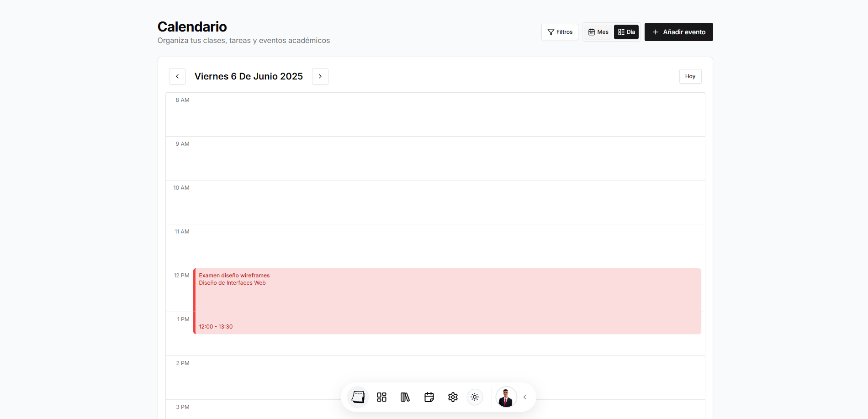Collapse the dock with the chevron

[525, 397]
